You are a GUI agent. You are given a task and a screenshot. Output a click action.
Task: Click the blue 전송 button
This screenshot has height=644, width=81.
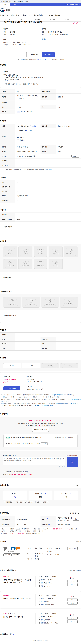[x=72, y=462]
